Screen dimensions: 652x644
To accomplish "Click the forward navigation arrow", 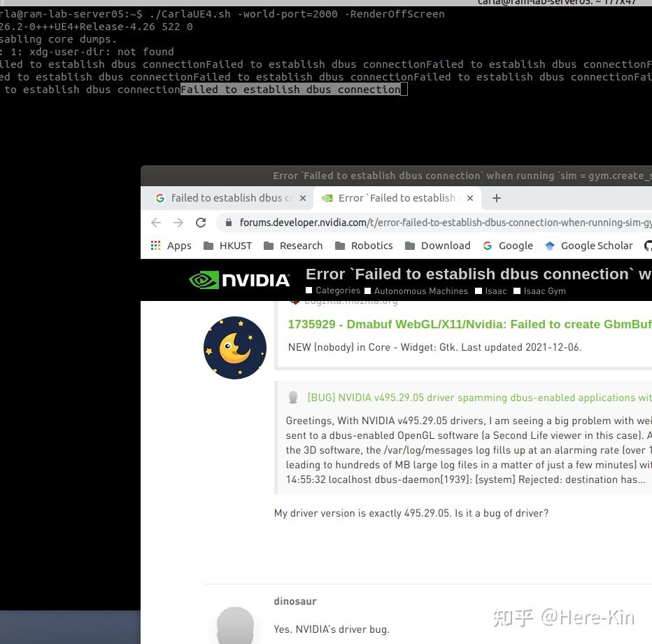I will pos(178,223).
